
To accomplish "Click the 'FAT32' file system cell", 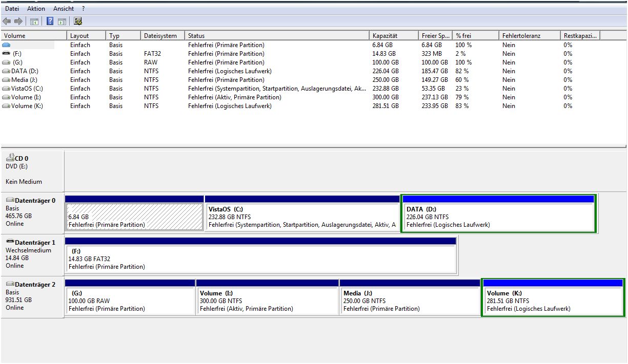I will pyautogui.click(x=152, y=54).
